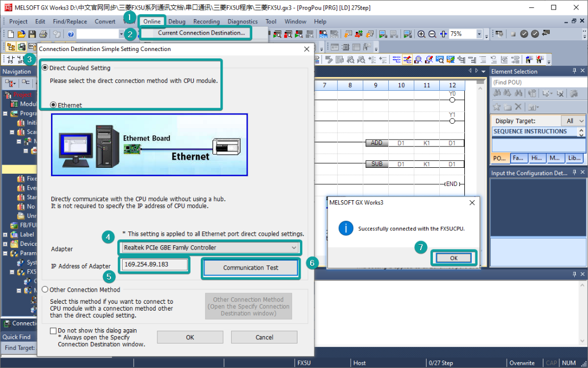Select the Direct Coupled Setting radio button

tap(45, 68)
